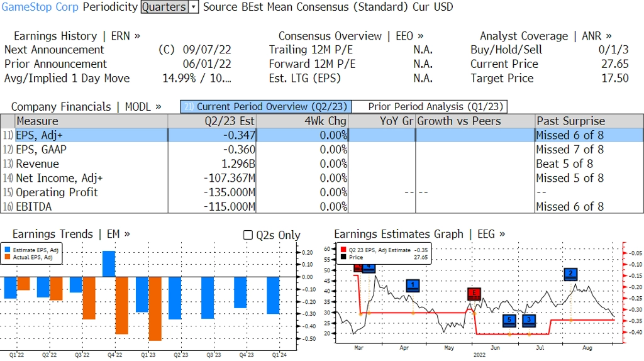644x361 pixels.
Task: Switch to Prior Period Analysis (Q1/23) tab
Action: [x=430, y=107]
